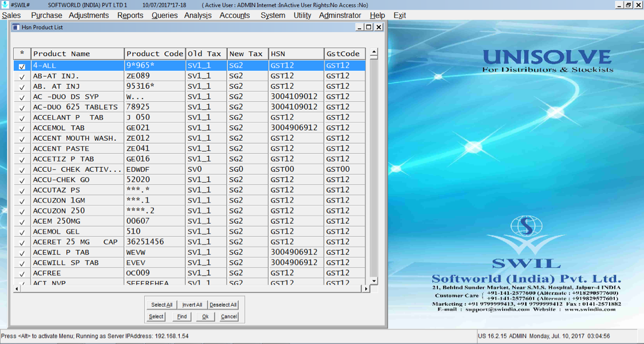Open the Queries menu

tap(164, 15)
